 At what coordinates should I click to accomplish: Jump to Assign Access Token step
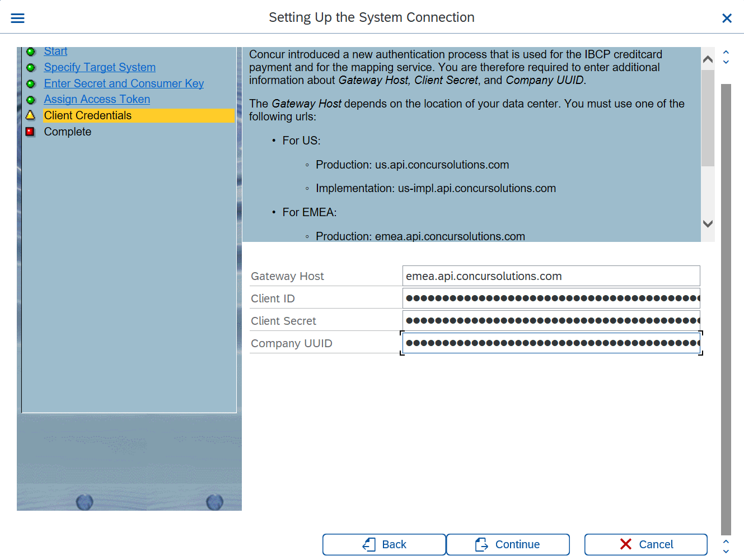tap(97, 99)
